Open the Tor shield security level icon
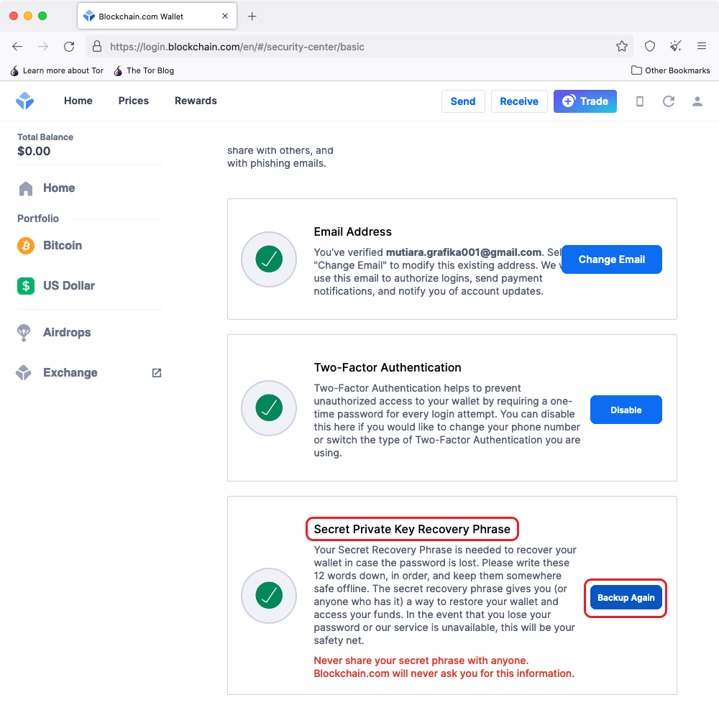This screenshot has height=728, width=719. click(650, 46)
